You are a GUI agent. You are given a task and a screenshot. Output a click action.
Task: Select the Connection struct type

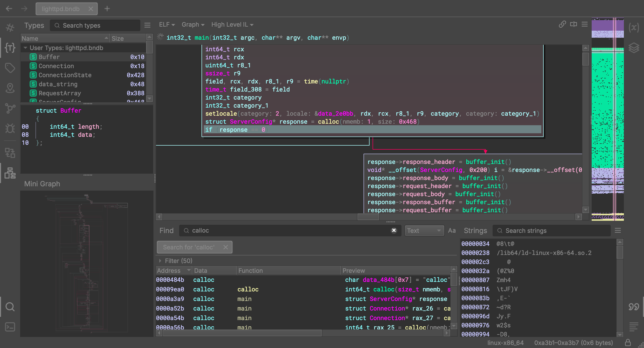[x=87, y=66]
